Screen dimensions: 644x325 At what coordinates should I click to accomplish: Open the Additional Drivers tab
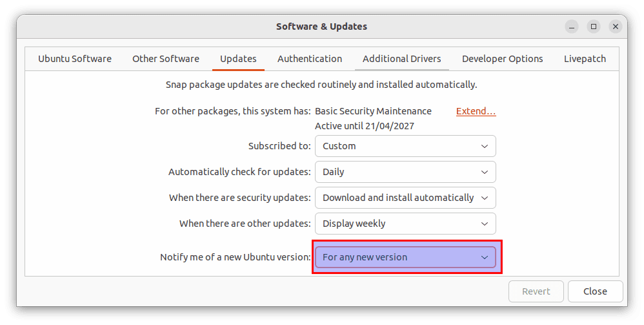click(401, 59)
